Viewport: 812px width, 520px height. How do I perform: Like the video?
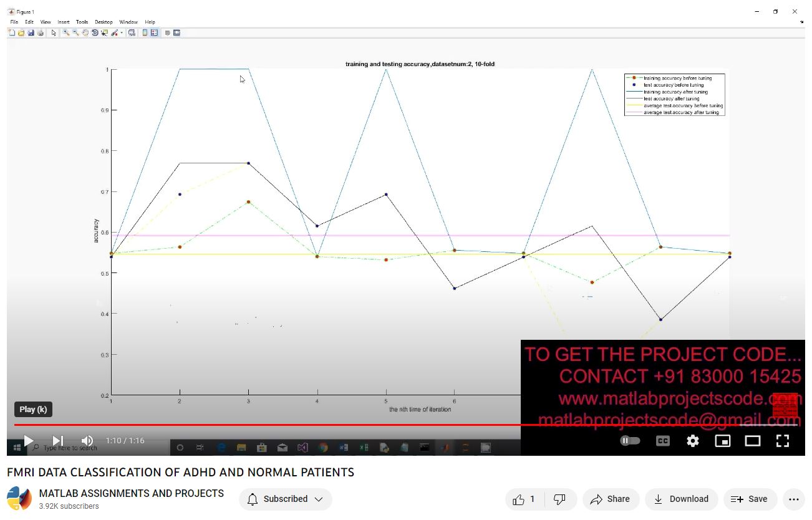click(x=524, y=499)
